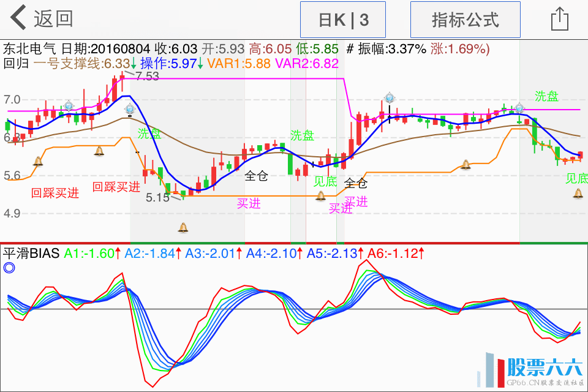Tap the 回归 main indicator name
Image resolution: width=588 pixels, height=392 pixels.
[16, 62]
